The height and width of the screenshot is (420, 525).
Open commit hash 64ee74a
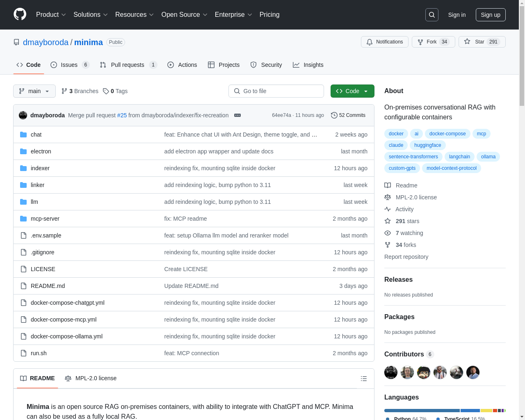(281, 115)
